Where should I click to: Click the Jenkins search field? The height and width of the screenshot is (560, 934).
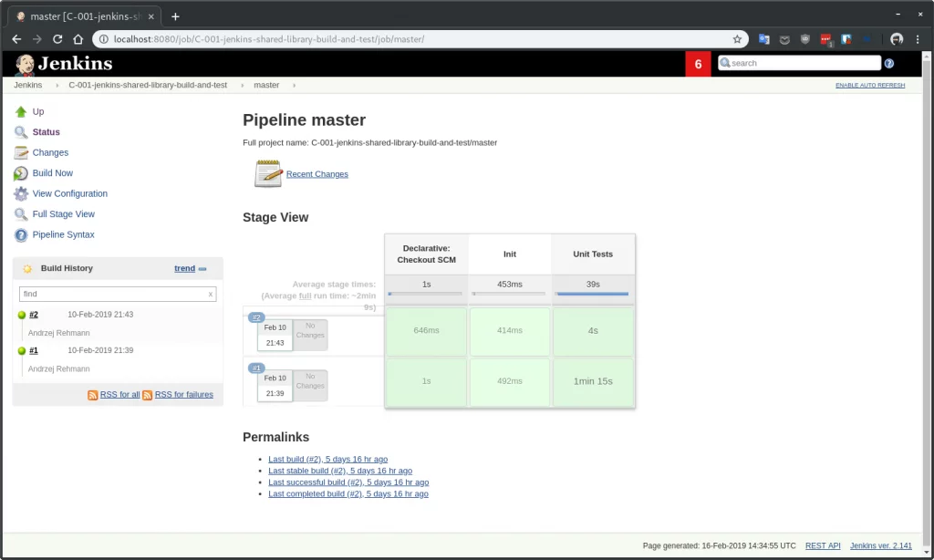tap(799, 63)
